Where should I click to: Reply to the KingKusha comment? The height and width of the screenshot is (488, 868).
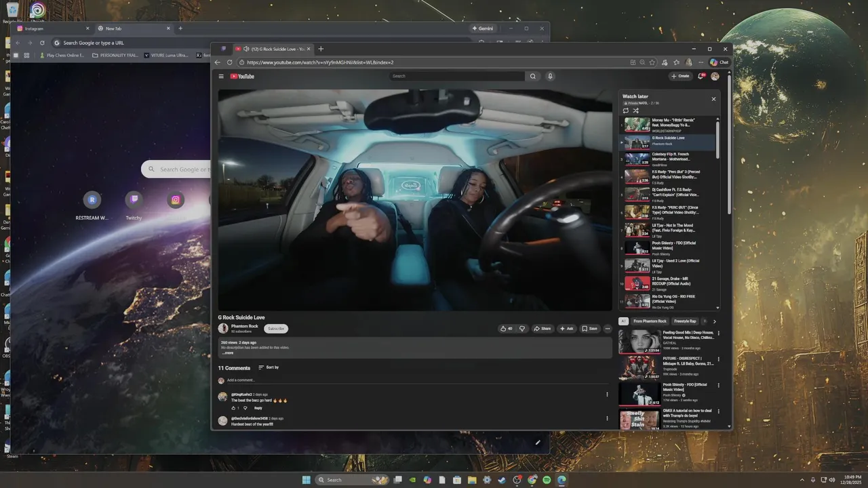[x=258, y=408]
